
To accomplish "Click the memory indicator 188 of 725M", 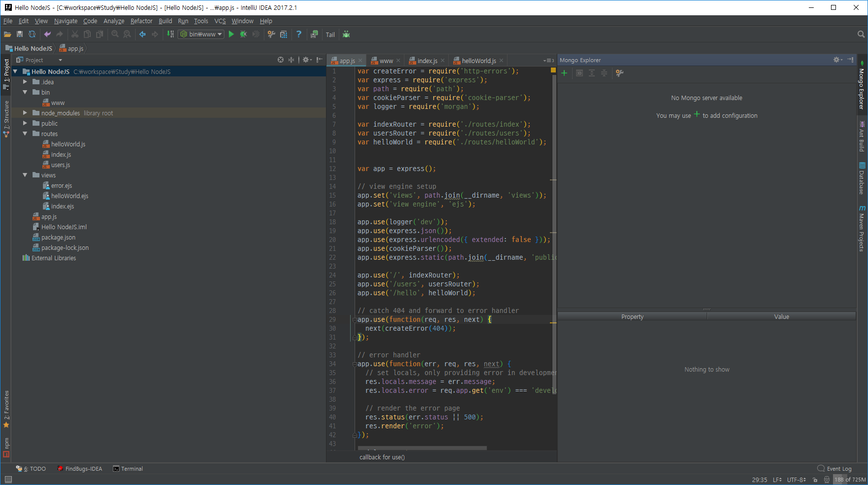I will (850, 480).
